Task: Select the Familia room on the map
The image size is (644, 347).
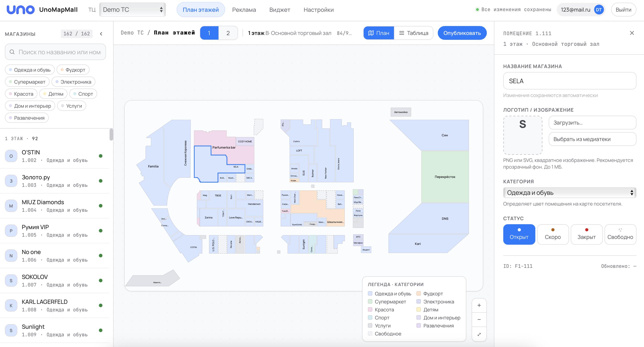Action: click(x=153, y=166)
